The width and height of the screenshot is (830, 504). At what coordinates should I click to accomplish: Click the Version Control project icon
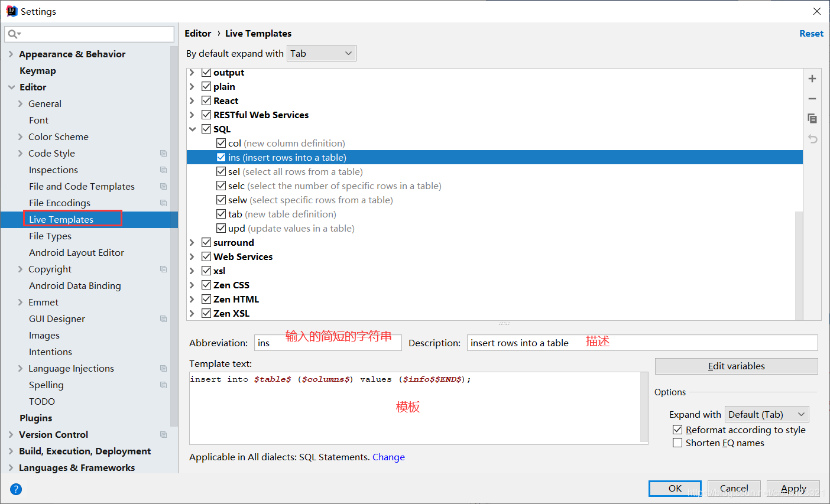point(164,434)
